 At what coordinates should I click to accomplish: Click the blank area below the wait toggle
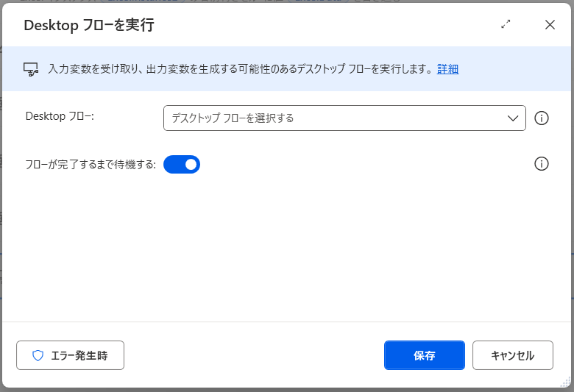coord(287,243)
